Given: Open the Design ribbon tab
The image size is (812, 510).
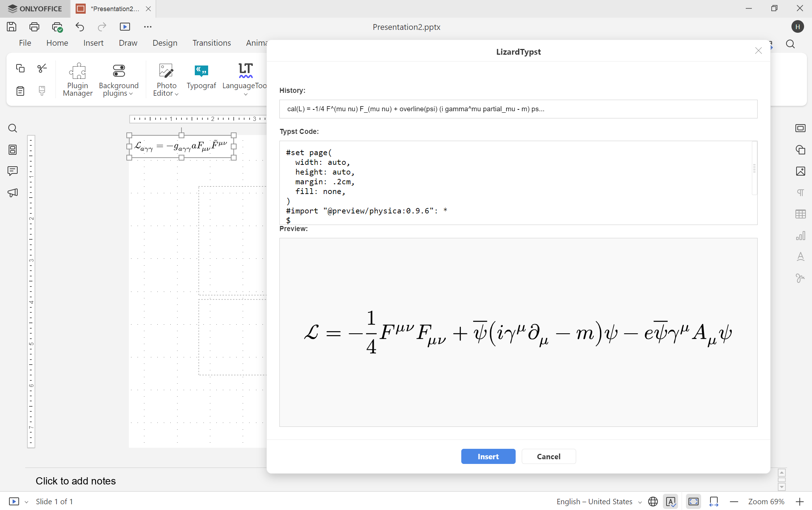Looking at the screenshot, I should [x=165, y=43].
